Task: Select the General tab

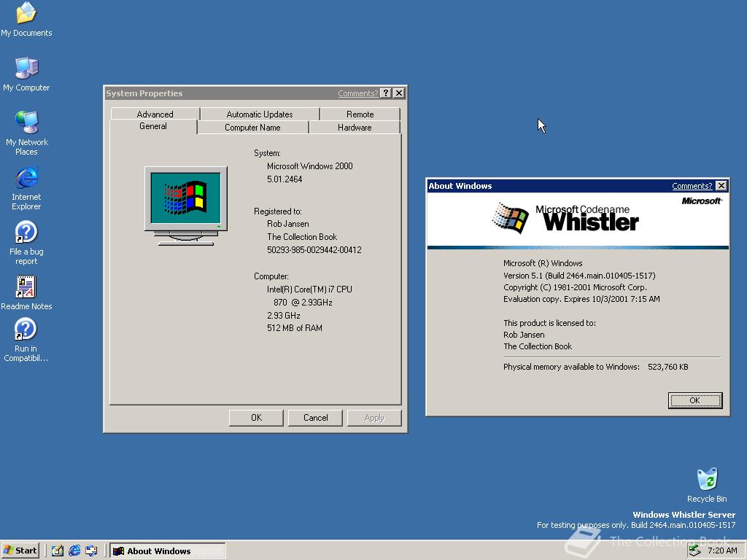Action: coord(153,126)
